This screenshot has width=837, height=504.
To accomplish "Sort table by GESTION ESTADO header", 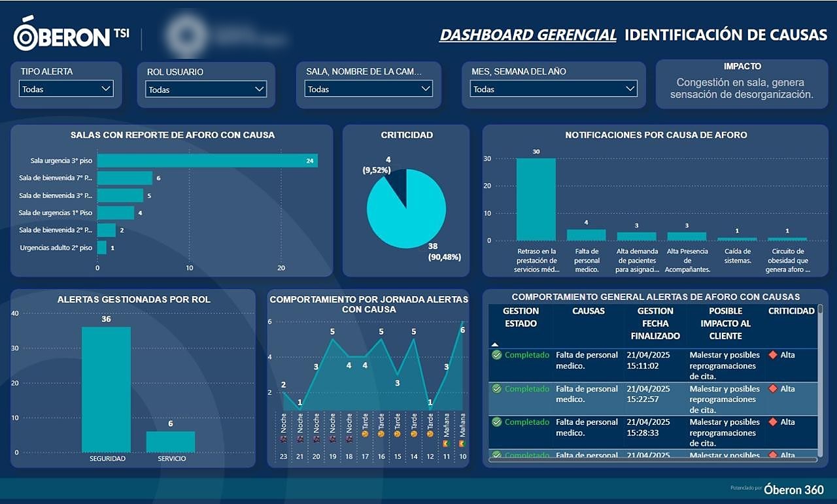I will 521,317.
